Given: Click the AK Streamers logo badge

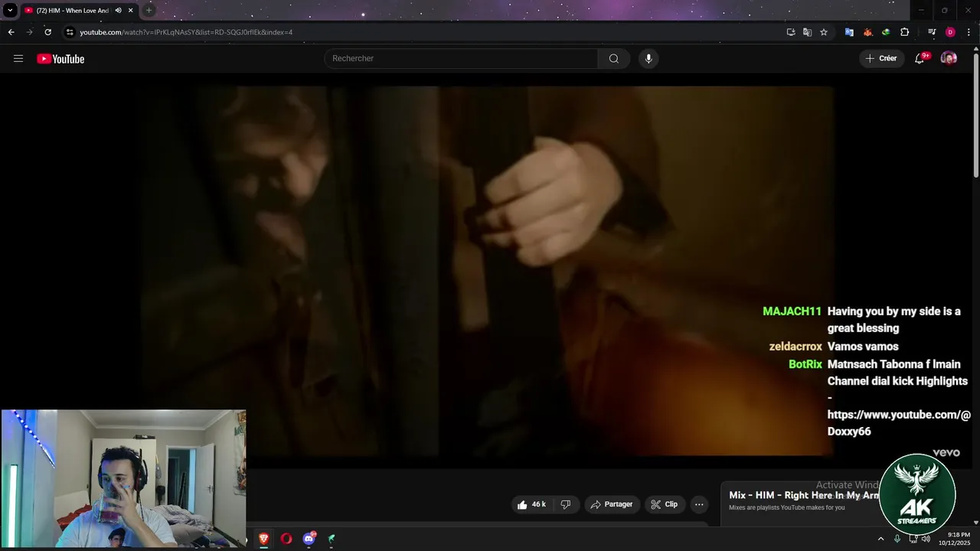Looking at the screenshot, I should coord(917,494).
